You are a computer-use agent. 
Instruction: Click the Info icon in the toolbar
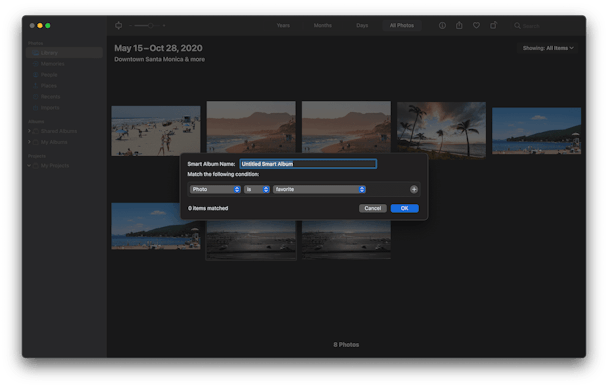(442, 26)
